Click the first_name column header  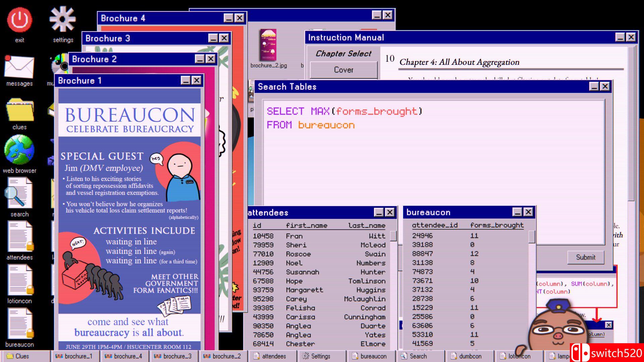(x=306, y=226)
